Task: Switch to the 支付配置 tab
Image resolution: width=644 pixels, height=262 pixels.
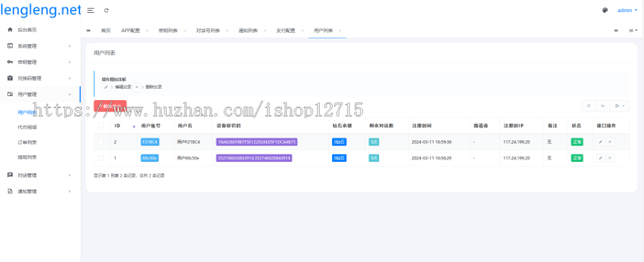Action: [286, 30]
